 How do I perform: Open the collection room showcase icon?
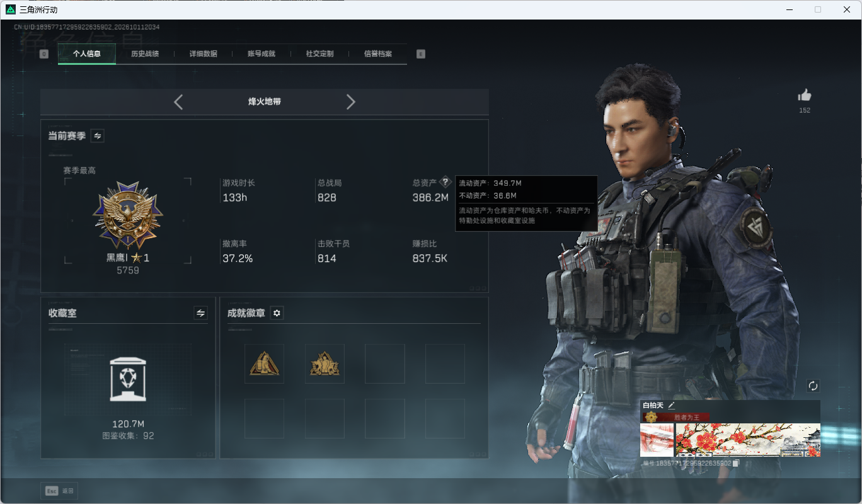click(128, 379)
